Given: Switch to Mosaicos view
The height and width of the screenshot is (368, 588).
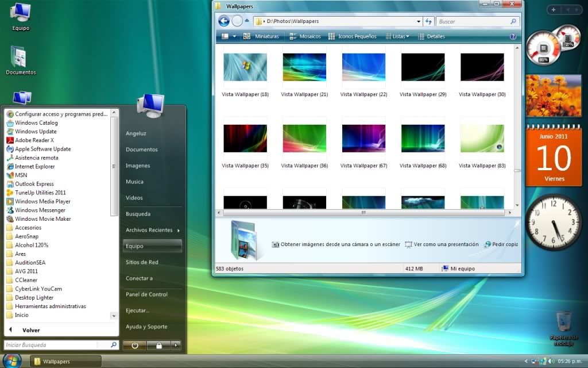Looking at the screenshot, I should [x=305, y=36].
